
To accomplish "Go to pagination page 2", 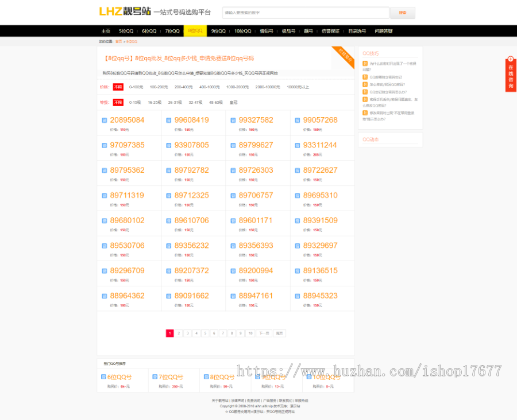I will (x=179, y=333).
